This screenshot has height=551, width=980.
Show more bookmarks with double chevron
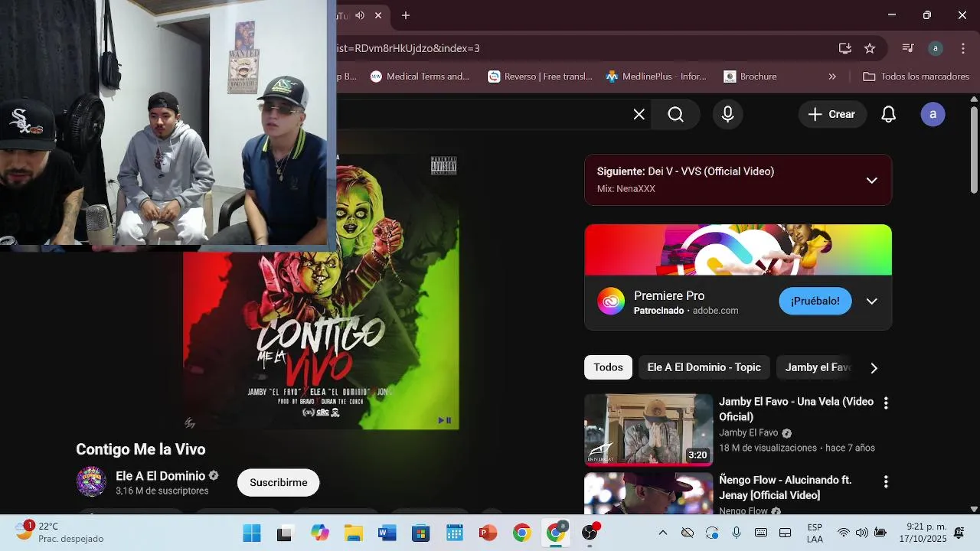coord(832,77)
